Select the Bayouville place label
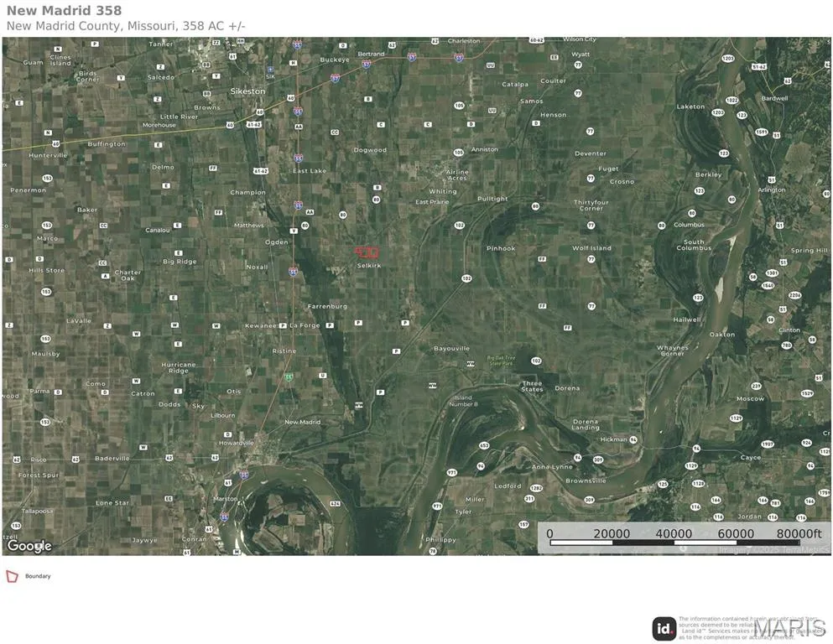Viewport: 833px width, 644px height. coord(451,348)
